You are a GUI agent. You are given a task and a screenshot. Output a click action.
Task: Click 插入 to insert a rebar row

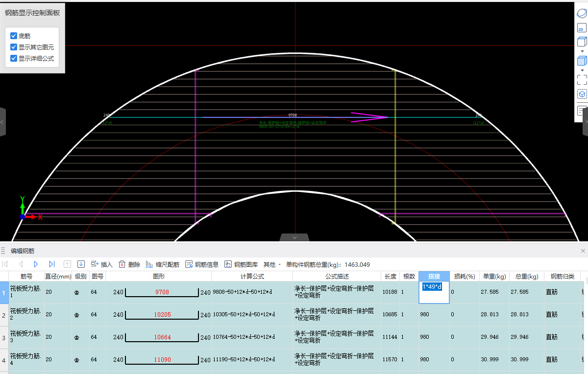[x=101, y=264]
